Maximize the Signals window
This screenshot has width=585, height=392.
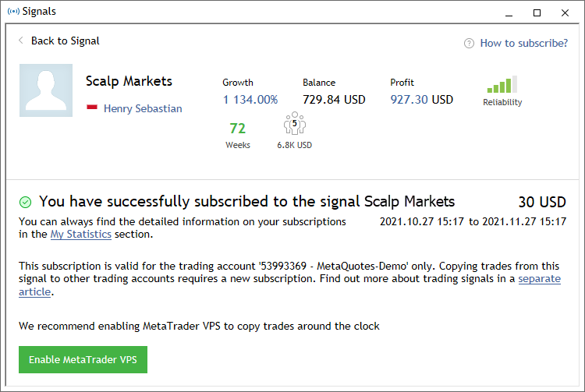pyautogui.click(x=537, y=12)
